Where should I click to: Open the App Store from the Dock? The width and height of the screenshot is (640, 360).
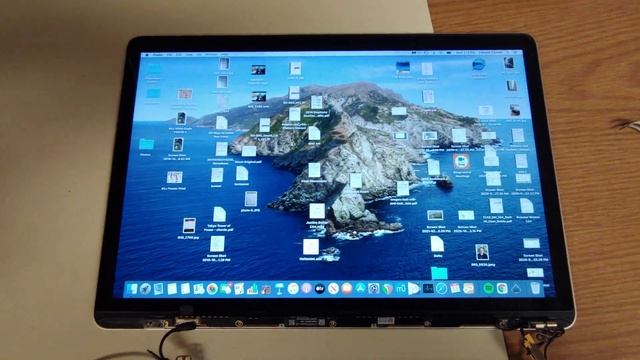[360, 288]
